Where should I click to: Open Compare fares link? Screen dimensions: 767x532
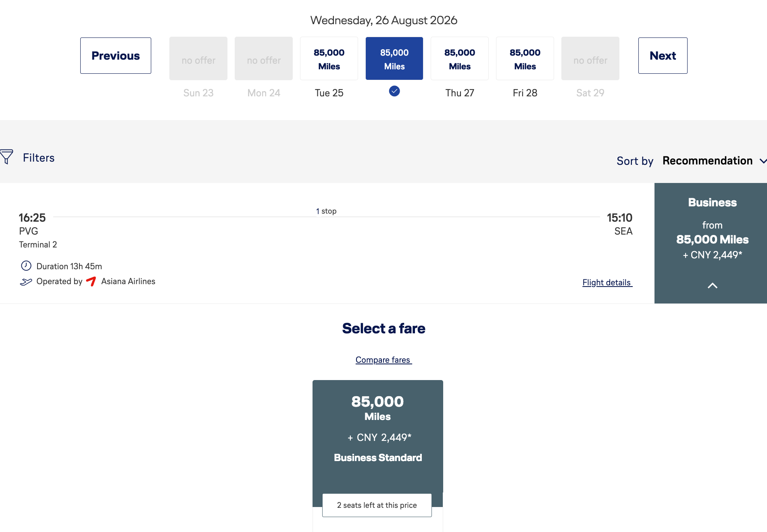tap(383, 360)
